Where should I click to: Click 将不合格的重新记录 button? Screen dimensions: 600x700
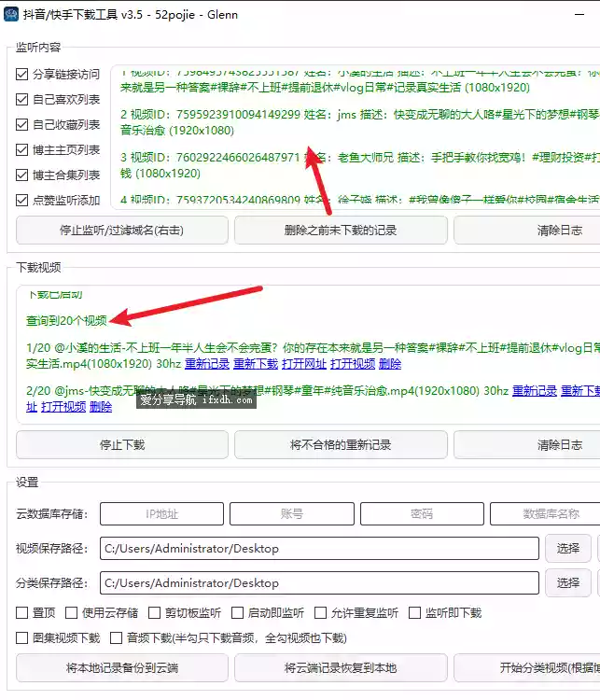pos(341,444)
